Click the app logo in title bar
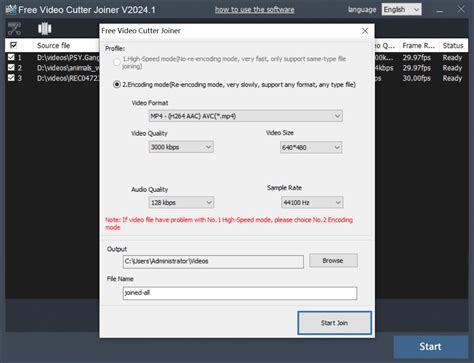This screenshot has height=363, width=474. (11, 10)
